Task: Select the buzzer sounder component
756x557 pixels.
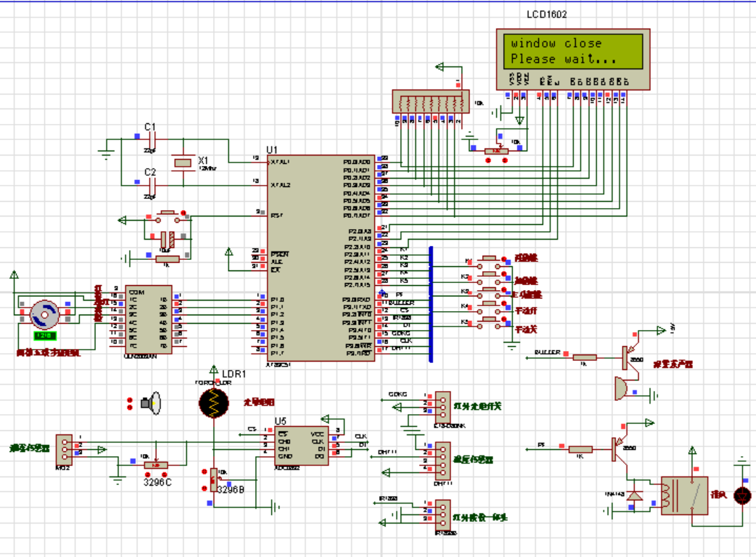Action: coord(621,389)
